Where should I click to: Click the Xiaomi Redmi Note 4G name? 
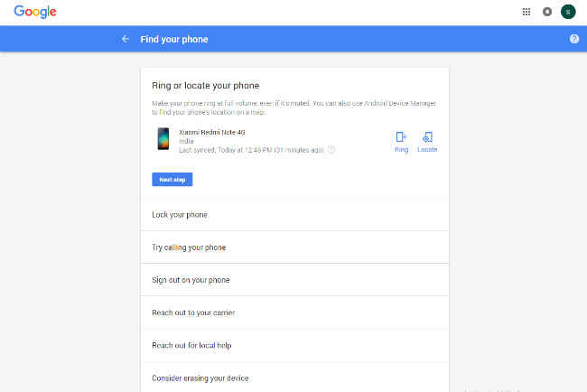pyautogui.click(x=212, y=132)
